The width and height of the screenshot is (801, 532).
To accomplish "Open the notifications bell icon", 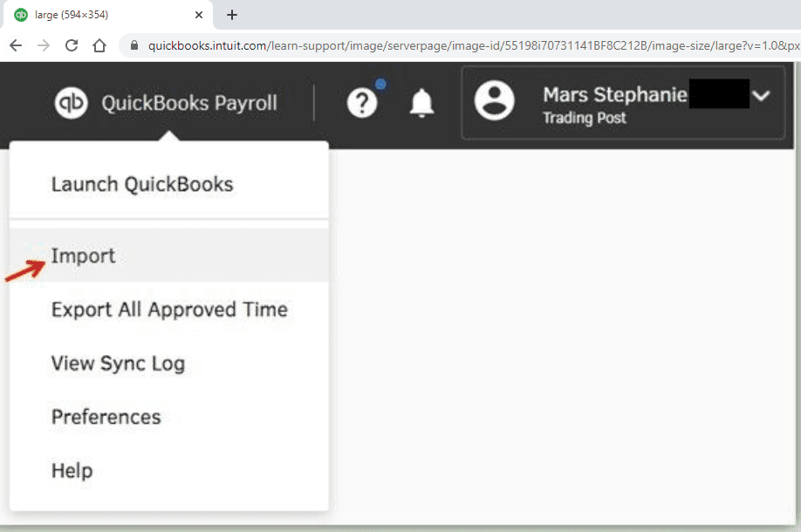I will pyautogui.click(x=421, y=103).
